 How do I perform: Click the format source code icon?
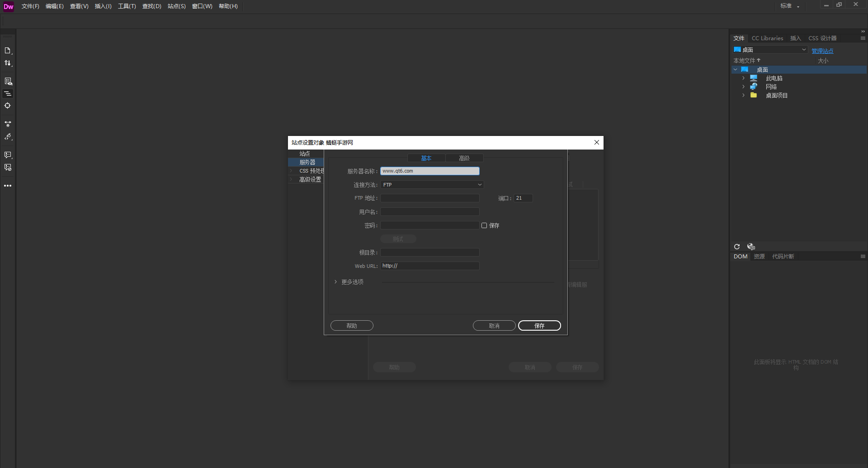tap(8, 136)
